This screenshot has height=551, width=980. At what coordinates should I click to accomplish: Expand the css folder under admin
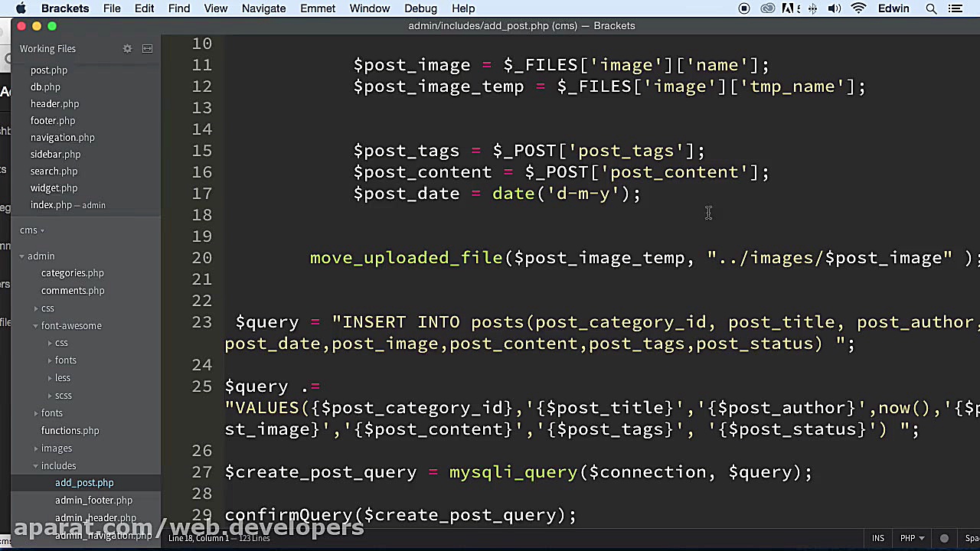pos(36,308)
